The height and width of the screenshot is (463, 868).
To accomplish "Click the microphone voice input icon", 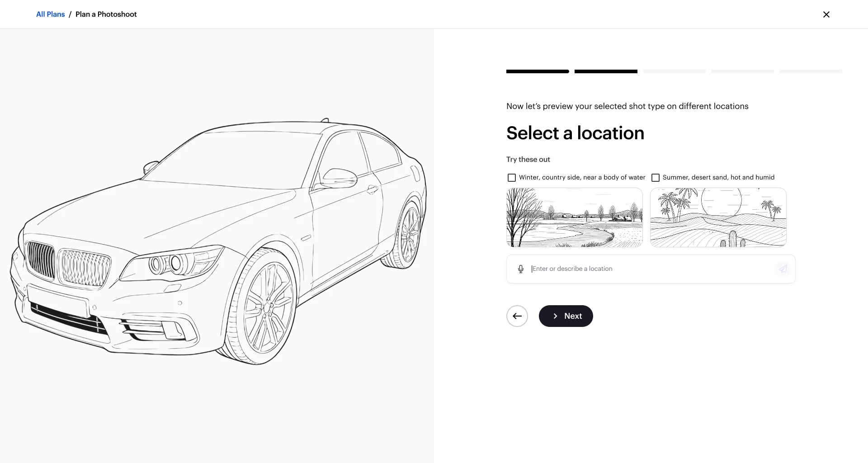I will click(x=521, y=269).
